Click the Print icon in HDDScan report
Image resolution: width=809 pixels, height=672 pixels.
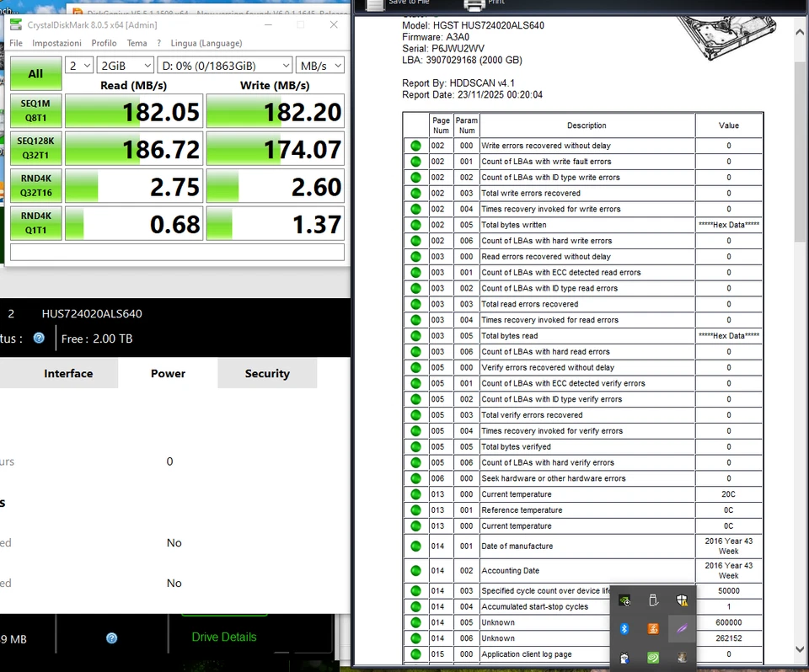[474, 5]
